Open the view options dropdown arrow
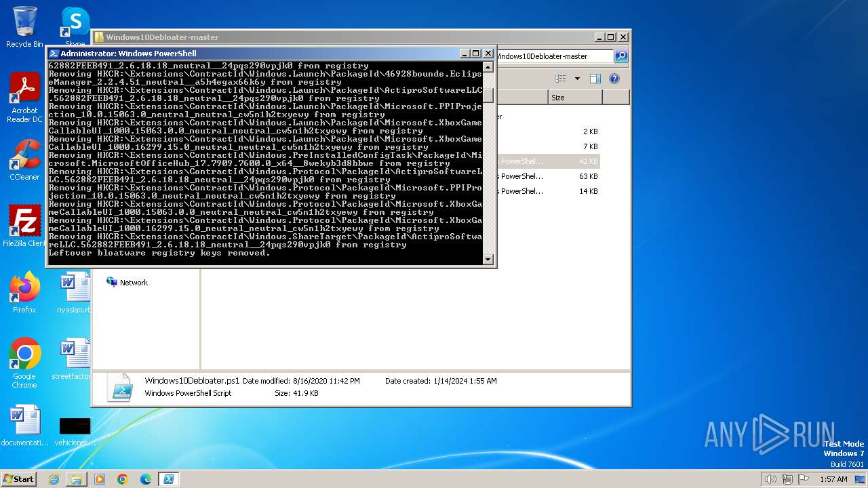The image size is (868, 488). point(577,79)
